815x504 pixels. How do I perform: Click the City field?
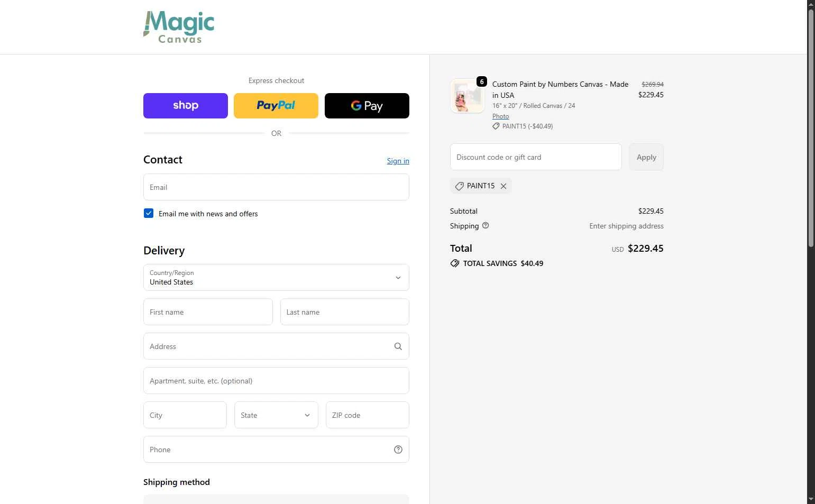click(185, 415)
